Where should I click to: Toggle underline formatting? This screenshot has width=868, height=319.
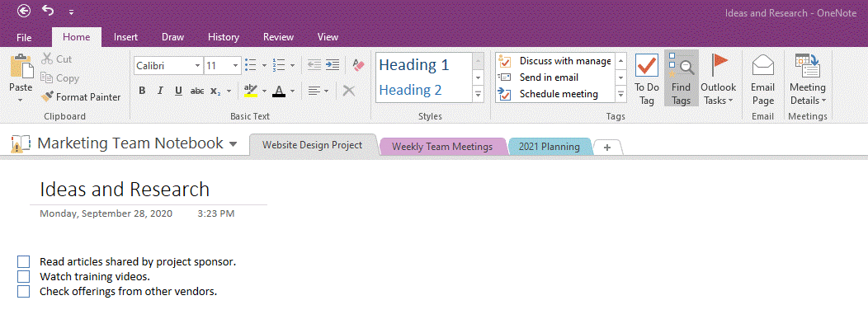(x=178, y=91)
